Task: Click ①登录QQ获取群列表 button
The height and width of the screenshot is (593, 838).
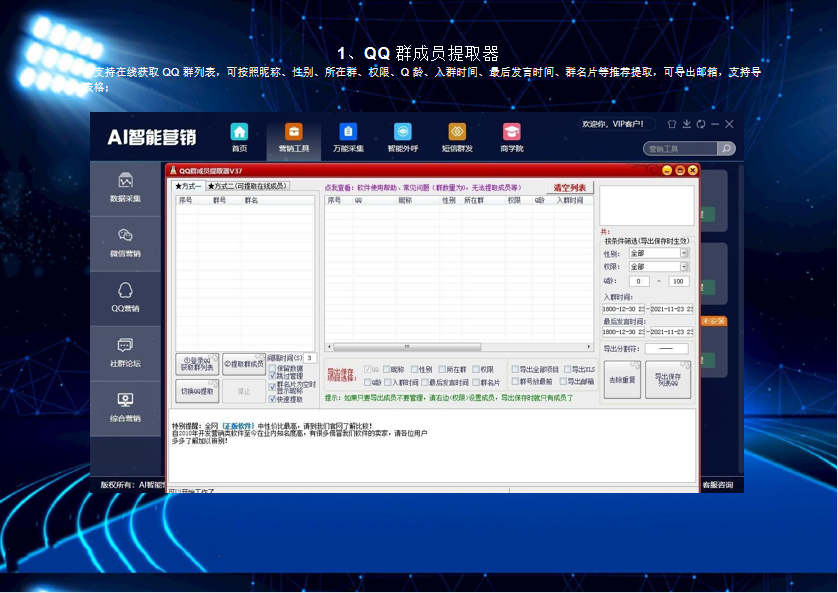Action: click(x=197, y=364)
